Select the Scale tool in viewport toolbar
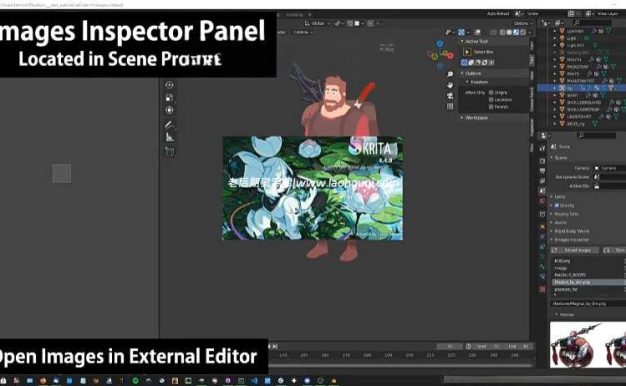626x386 pixels. (169, 98)
